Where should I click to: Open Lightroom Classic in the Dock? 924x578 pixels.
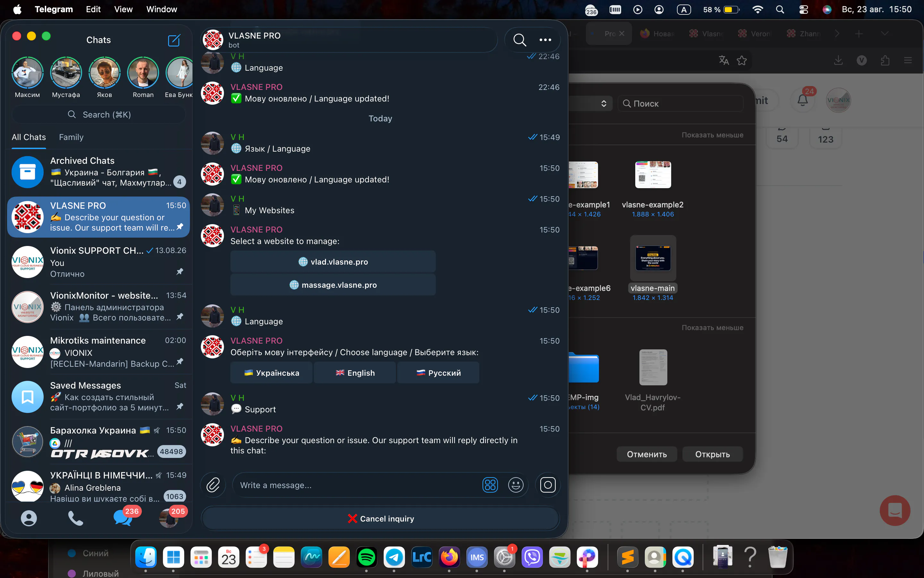coord(422,557)
